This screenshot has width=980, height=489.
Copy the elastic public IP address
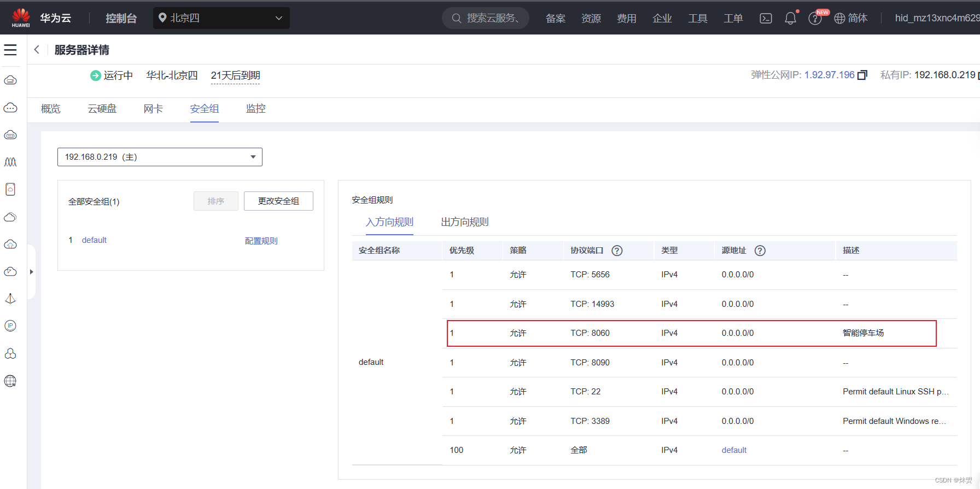click(862, 75)
